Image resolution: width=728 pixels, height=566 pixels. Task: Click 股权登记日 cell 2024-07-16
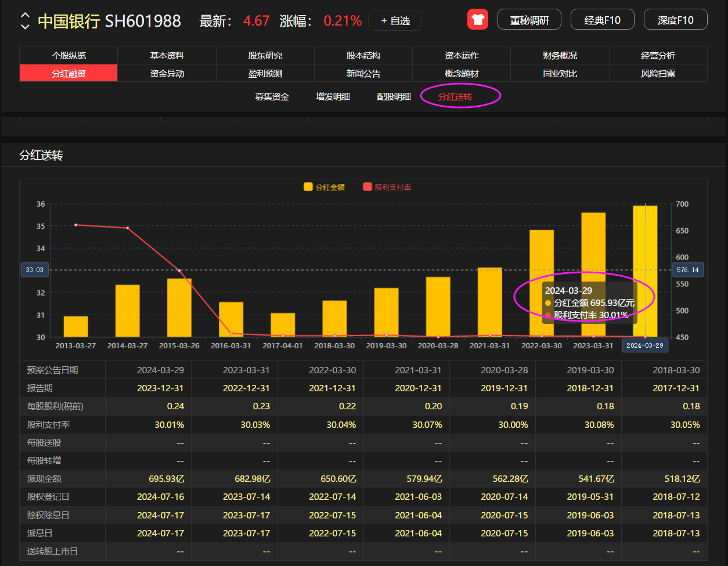click(x=160, y=496)
